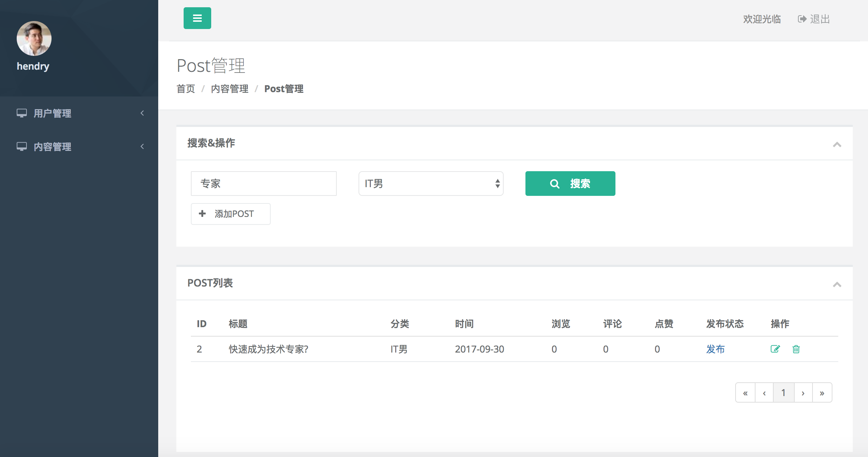Collapse the POST列表 panel chevron
This screenshot has width=868, height=457.
click(837, 284)
